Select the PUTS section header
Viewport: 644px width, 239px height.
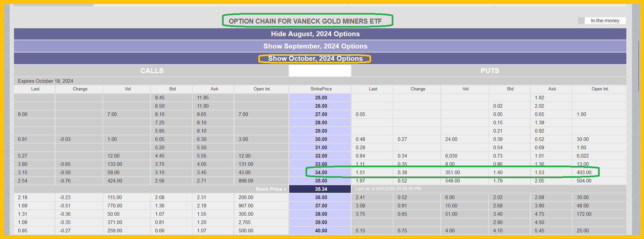(x=490, y=71)
